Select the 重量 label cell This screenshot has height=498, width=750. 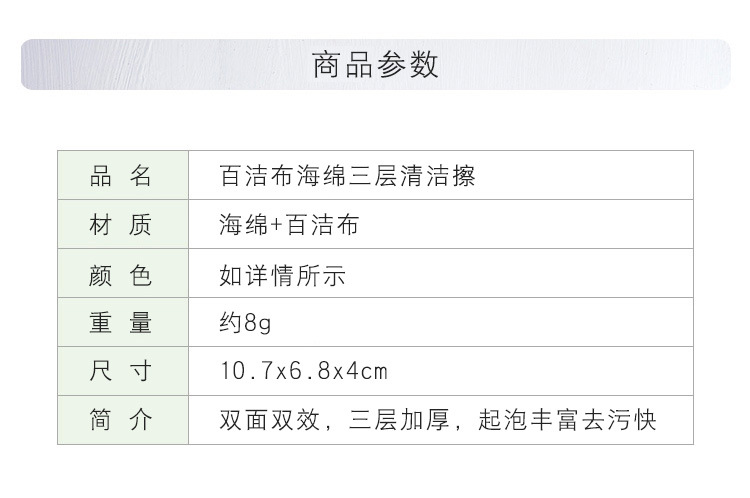pos(122,323)
